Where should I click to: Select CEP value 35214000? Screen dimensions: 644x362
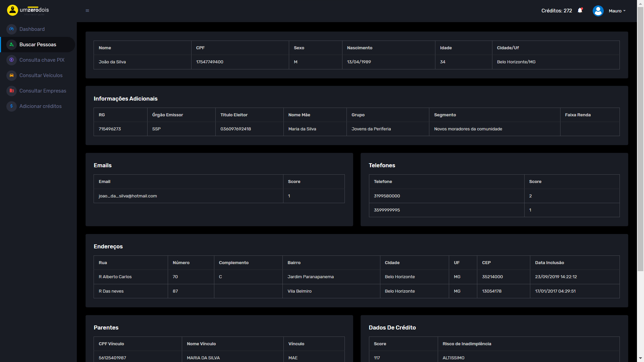(x=492, y=277)
